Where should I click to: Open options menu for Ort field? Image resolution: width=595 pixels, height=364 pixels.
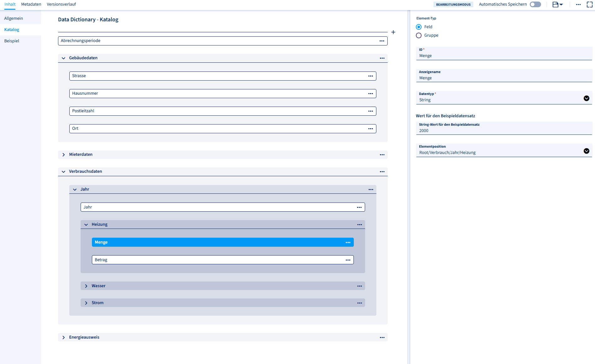(x=370, y=129)
